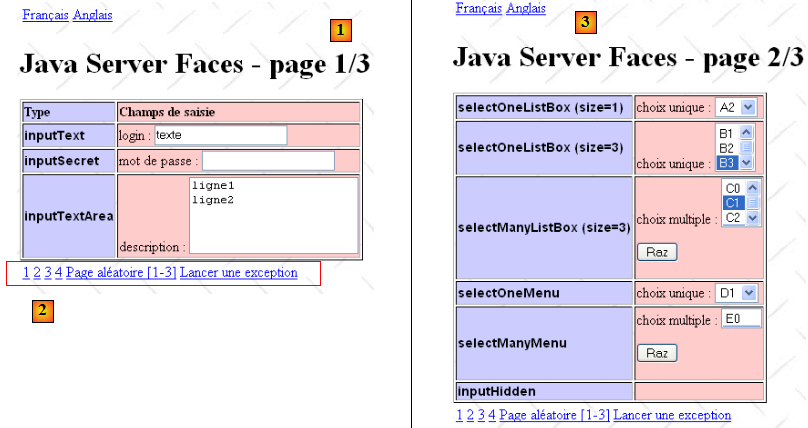Switch to Anglais on page 2/3
Image resolution: width=808 pixels, height=428 pixels.
pos(526,8)
